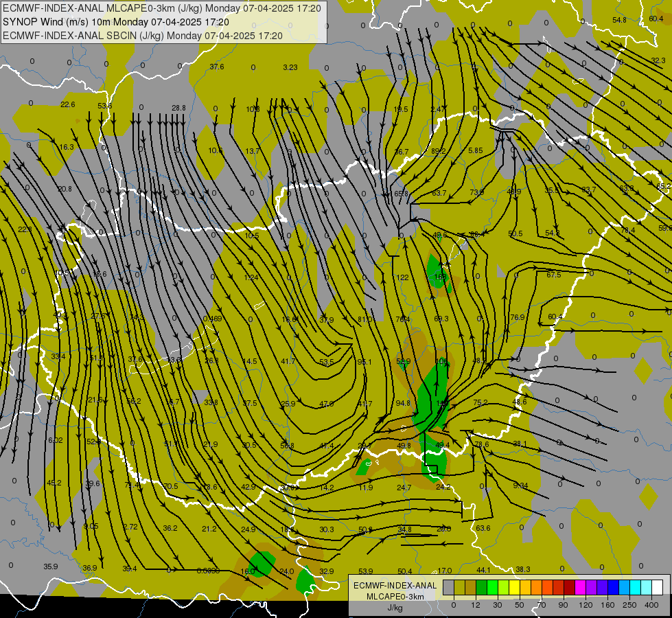
Task: Pick the bright yellow legend swatch
Action: click(x=514, y=587)
